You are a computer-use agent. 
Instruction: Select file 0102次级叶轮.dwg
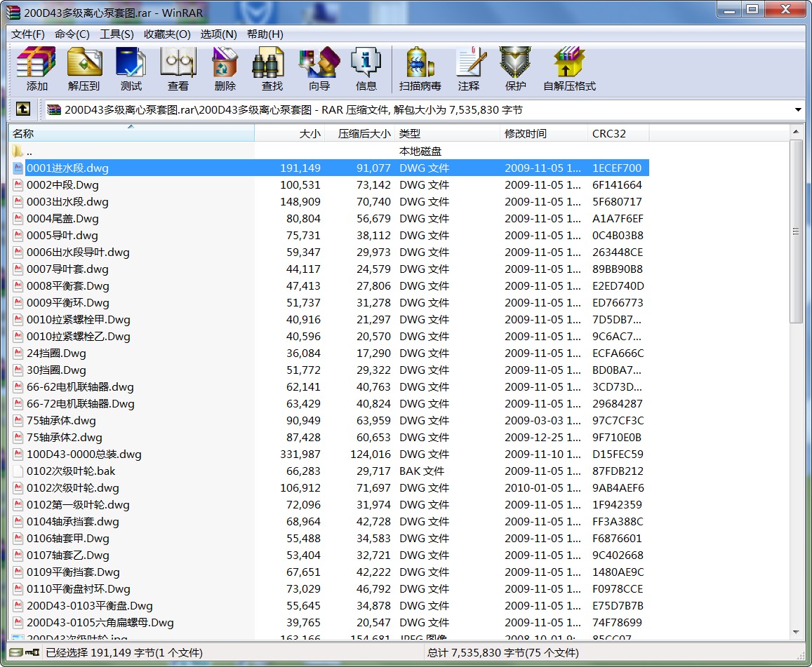point(330,487)
